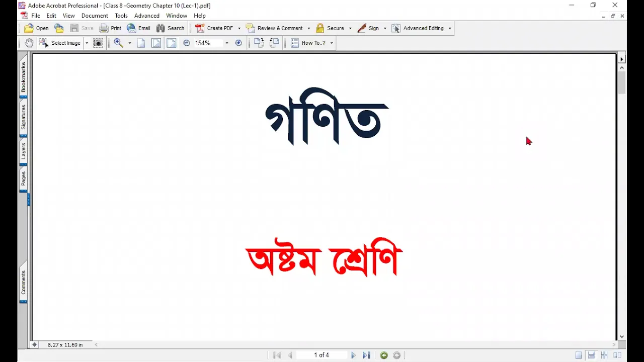Click the document pane options arrow at top right
Image resolution: width=644 pixels, height=362 pixels.
622,59
